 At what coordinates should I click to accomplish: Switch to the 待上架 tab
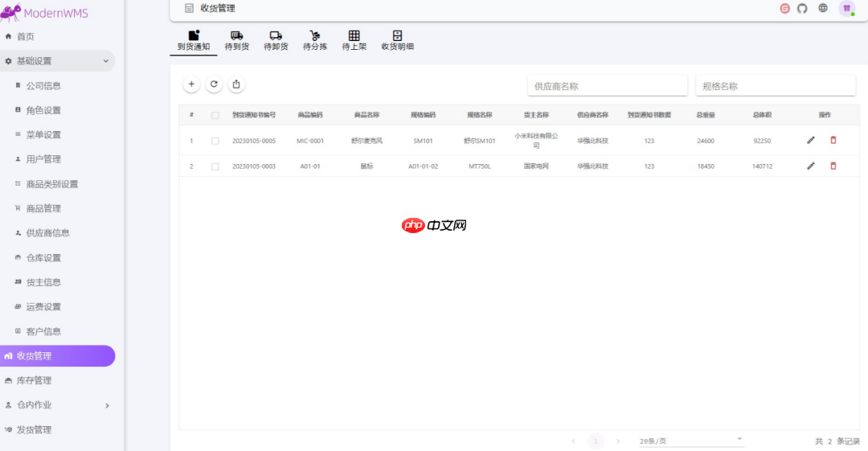(x=354, y=41)
